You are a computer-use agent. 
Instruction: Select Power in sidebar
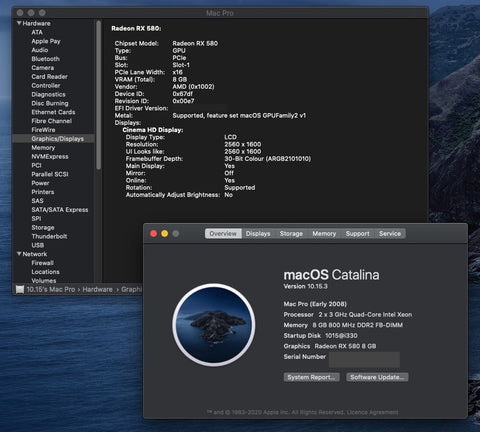click(40, 183)
